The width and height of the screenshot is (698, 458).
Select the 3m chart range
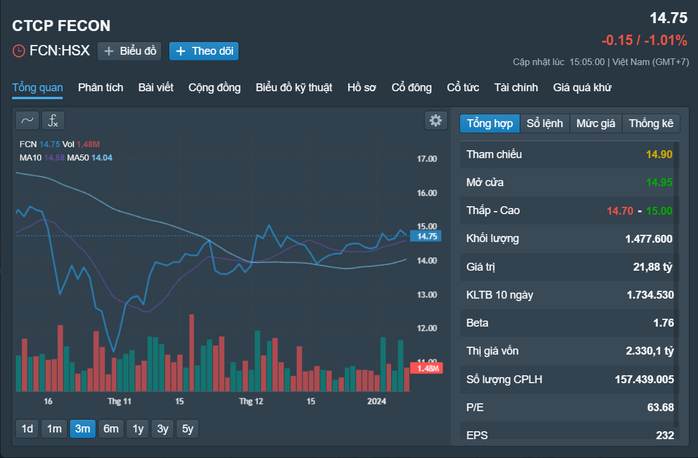tap(83, 429)
